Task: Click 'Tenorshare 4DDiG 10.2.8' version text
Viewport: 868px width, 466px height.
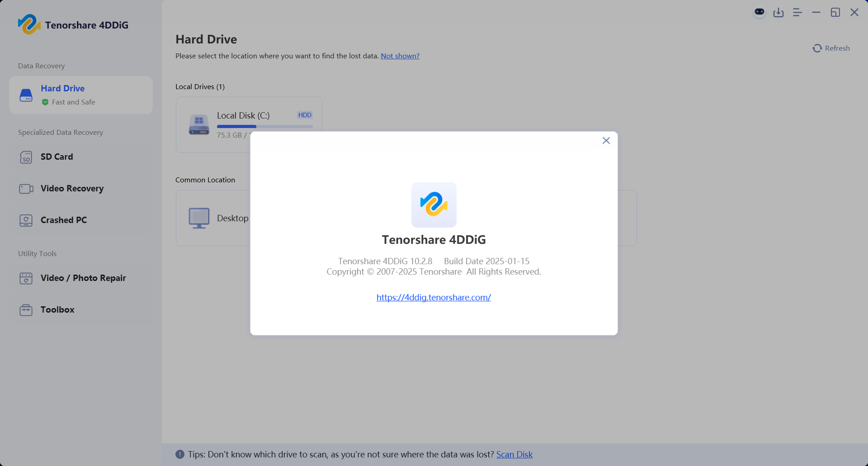Action: coord(385,261)
